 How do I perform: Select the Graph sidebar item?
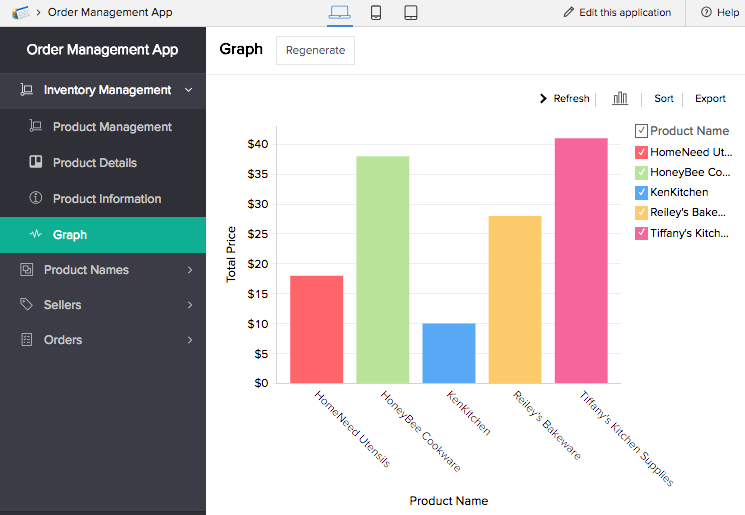[x=70, y=235]
